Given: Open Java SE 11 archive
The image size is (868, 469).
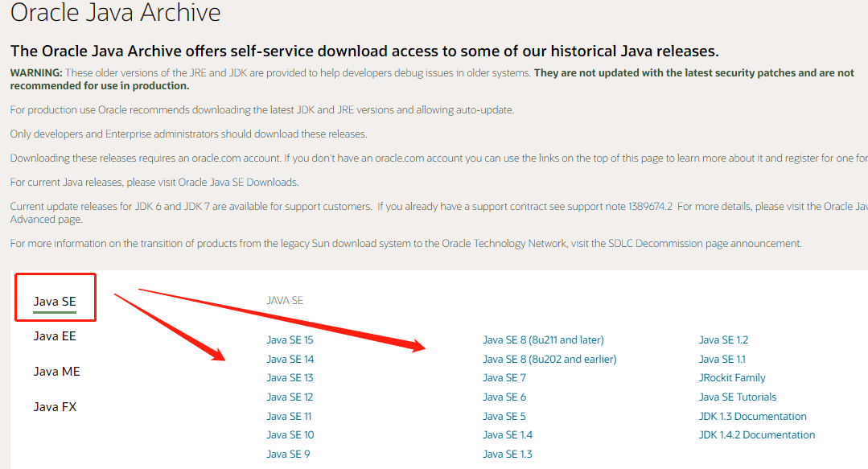Looking at the screenshot, I should [x=289, y=416].
